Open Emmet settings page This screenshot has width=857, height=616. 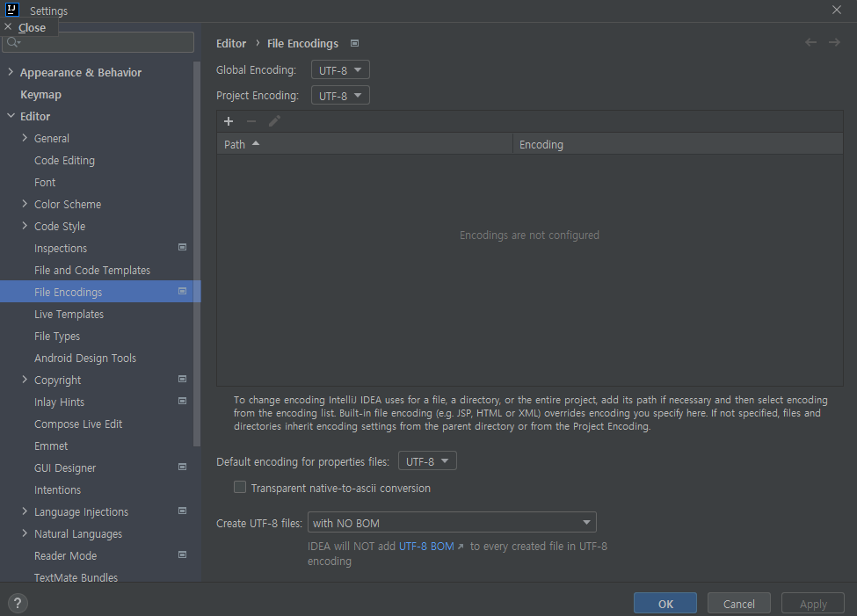(x=51, y=446)
